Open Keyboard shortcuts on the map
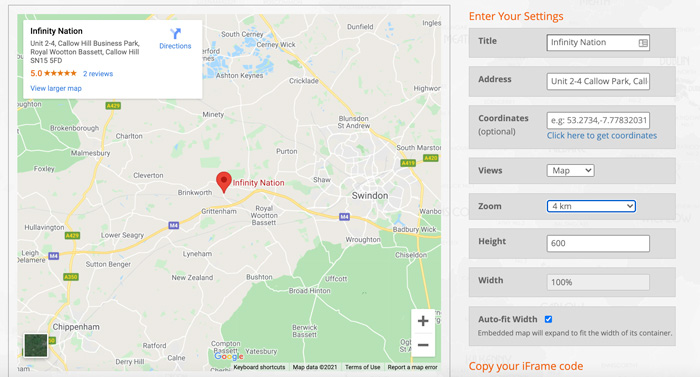Image resolution: width=700 pixels, height=377 pixels. (259, 367)
